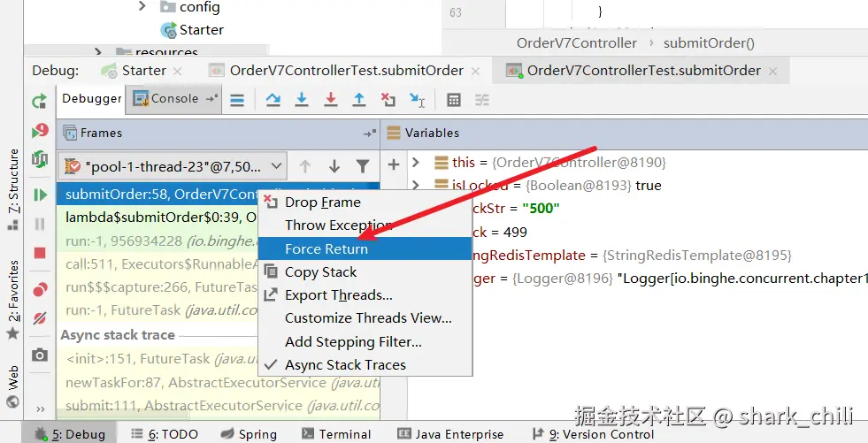The height and width of the screenshot is (443, 868).
Task: Open the 2: Favorites side panel
Action: pyautogui.click(x=13, y=300)
